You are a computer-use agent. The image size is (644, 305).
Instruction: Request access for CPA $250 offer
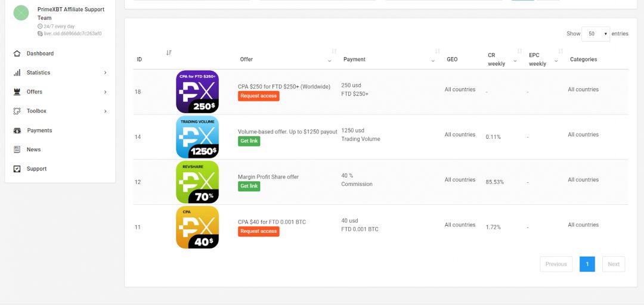tap(258, 96)
